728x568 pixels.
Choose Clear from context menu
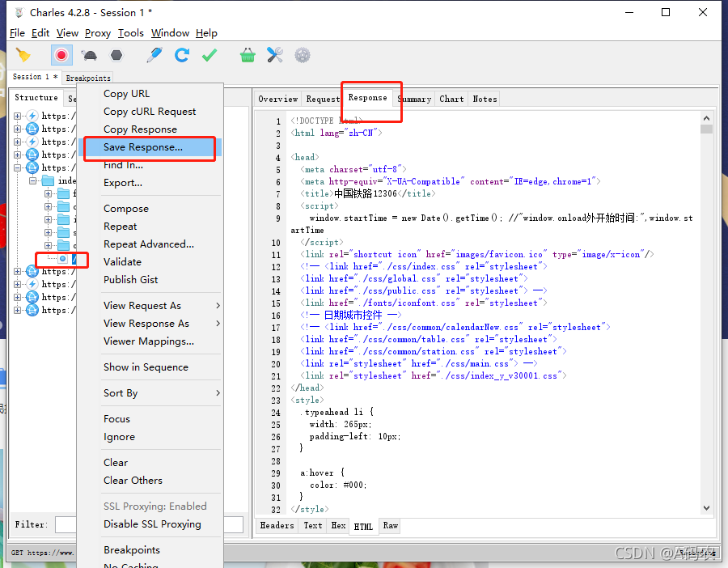(149, 463)
